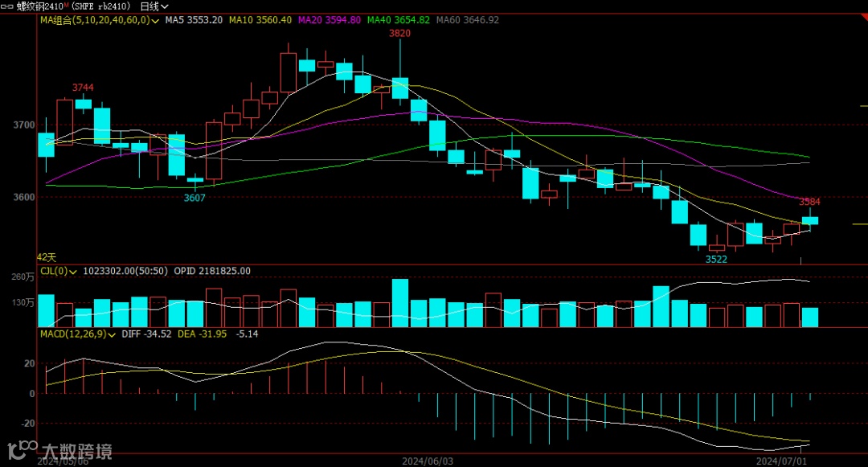Click the 42天 range label
This screenshot has height=467, width=868.
pos(47,257)
